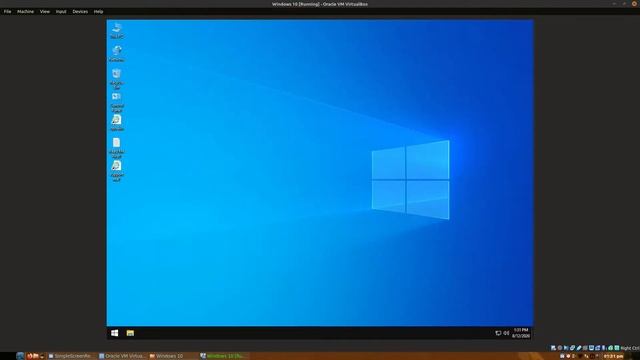
Task: Open File Explorer from the guest taskbar
Action: (x=130, y=333)
